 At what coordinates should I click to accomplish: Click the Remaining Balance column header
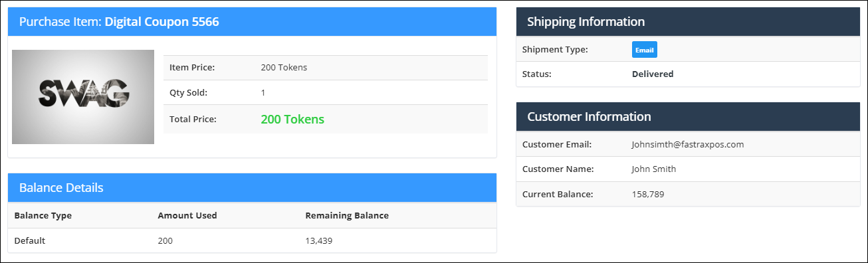[347, 216]
